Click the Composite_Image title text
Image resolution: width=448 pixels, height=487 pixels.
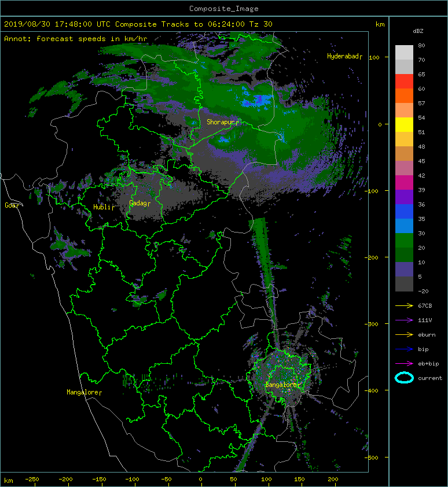[224, 9]
